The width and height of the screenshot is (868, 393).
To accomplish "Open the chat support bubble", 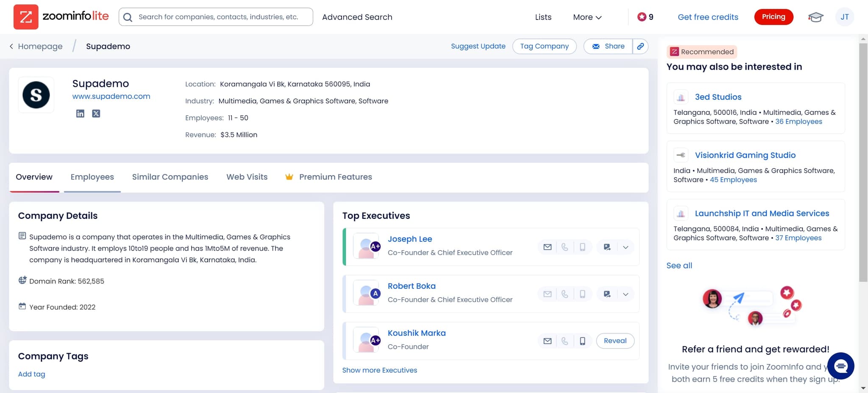I will [x=841, y=366].
